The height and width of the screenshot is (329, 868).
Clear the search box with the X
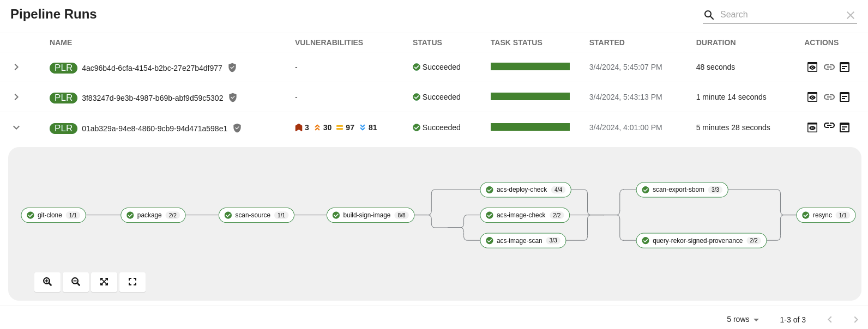pyautogui.click(x=851, y=15)
